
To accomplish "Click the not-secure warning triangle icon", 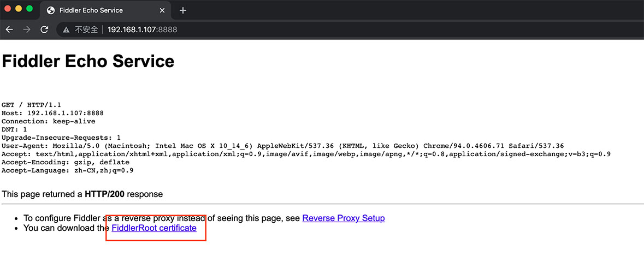I will coord(66,29).
